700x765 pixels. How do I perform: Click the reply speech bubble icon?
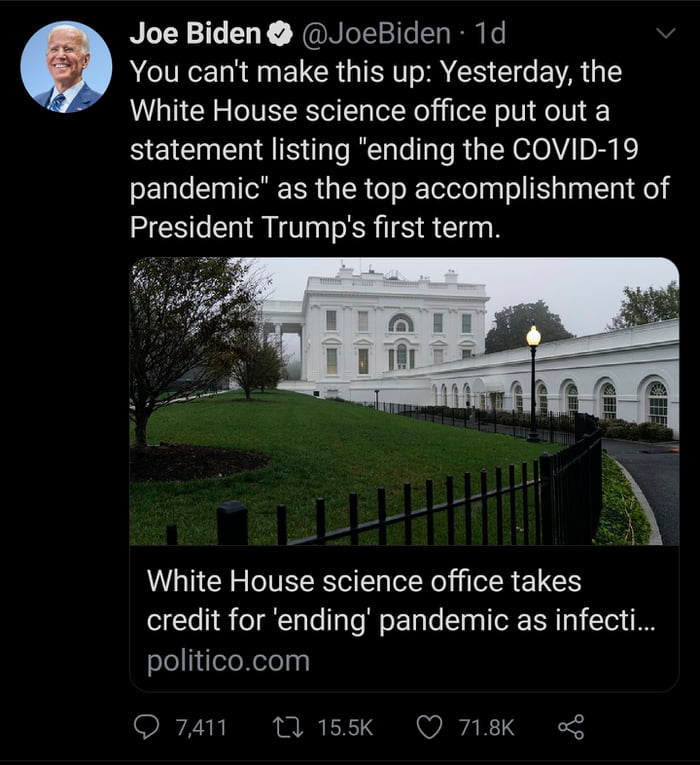coord(146,727)
